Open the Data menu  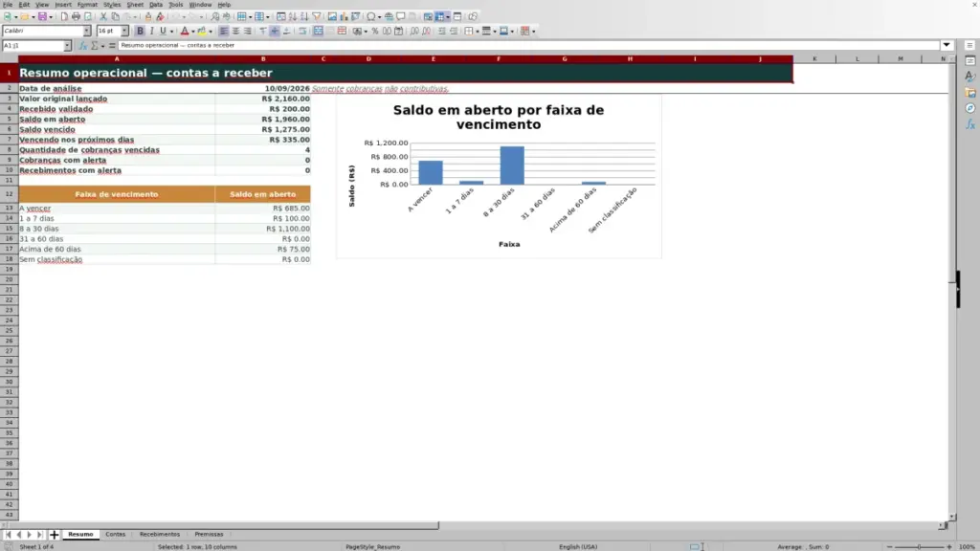click(156, 5)
